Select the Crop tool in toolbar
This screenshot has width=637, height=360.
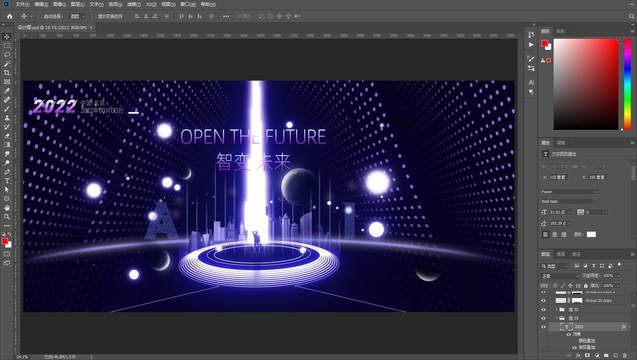coord(7,73)
